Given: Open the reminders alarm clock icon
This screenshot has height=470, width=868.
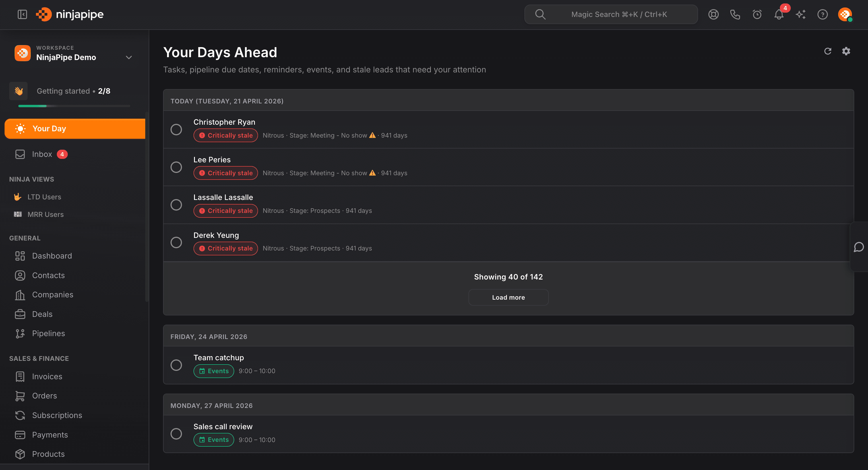Looking at the screenshot, I should point(757,14).
